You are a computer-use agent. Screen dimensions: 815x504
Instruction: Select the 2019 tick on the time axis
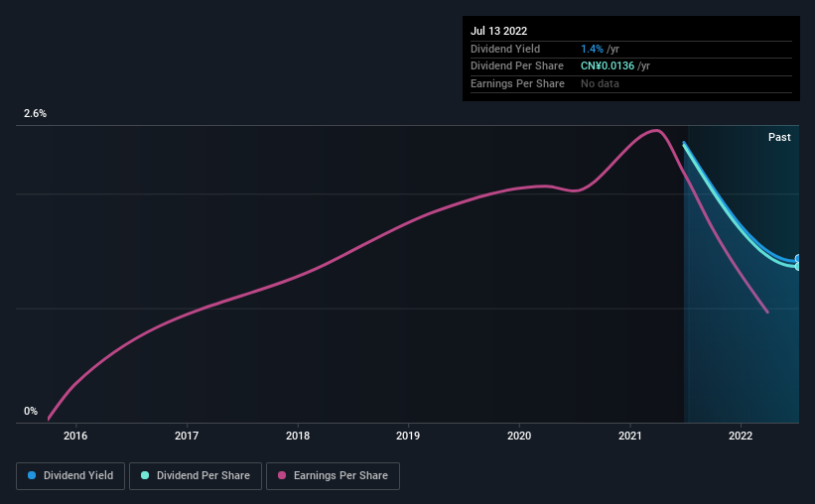point(408,436)
